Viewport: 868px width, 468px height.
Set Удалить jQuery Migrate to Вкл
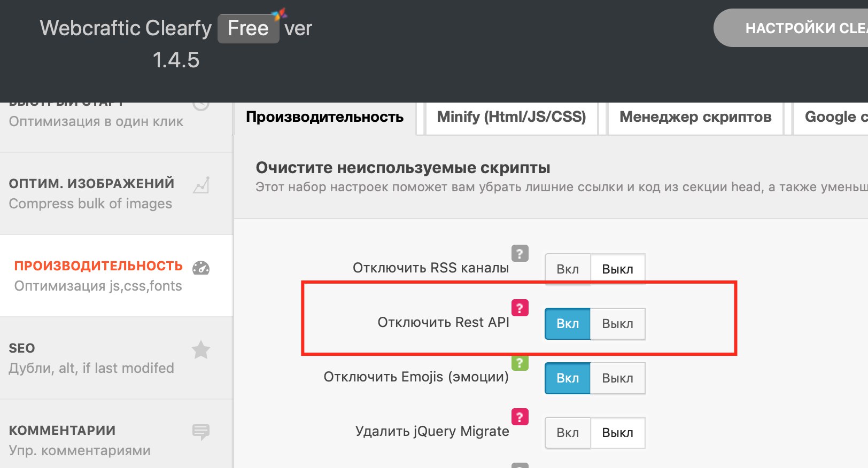pyautogui.click(x=568, y=433)
